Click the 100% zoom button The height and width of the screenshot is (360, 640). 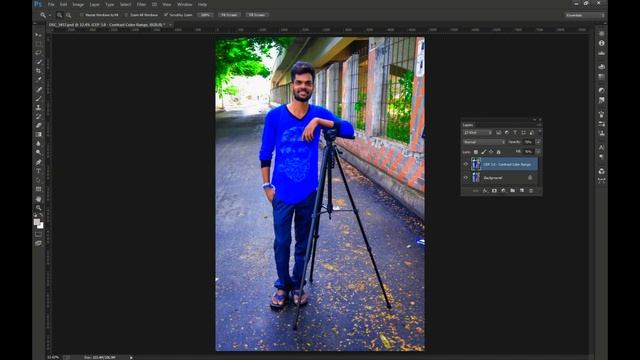coord(205,15)
